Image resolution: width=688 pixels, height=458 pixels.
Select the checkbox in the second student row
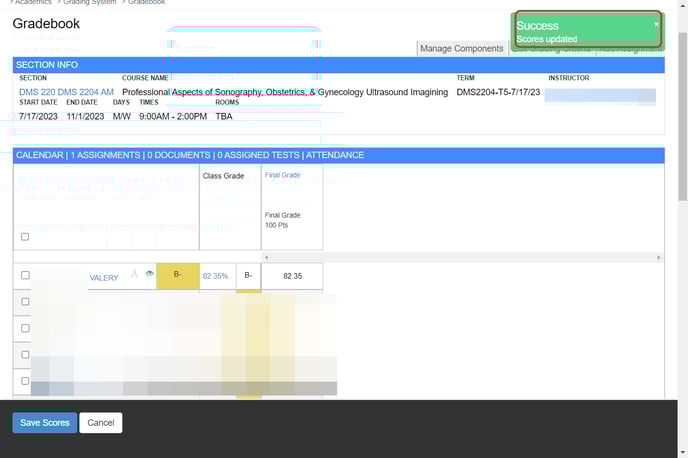(25, 302)
